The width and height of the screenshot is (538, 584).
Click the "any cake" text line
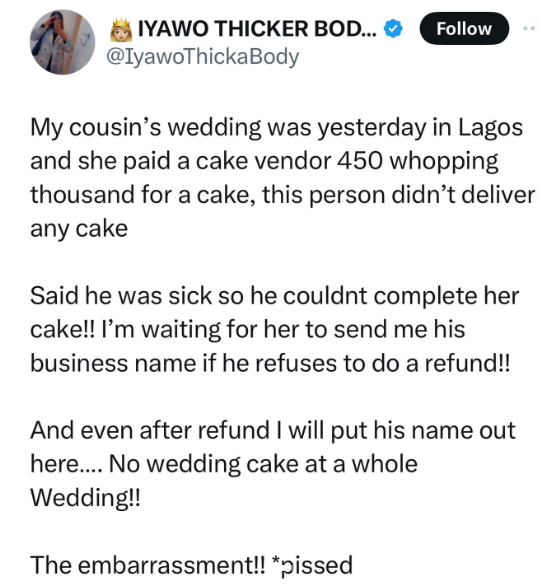coord(79,229)
